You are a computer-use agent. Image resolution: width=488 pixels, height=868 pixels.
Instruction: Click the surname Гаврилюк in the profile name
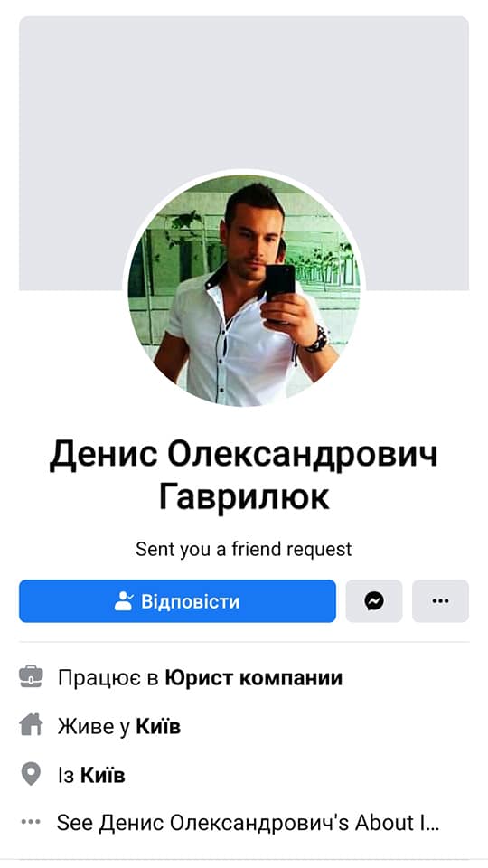(x=245, y=497)
